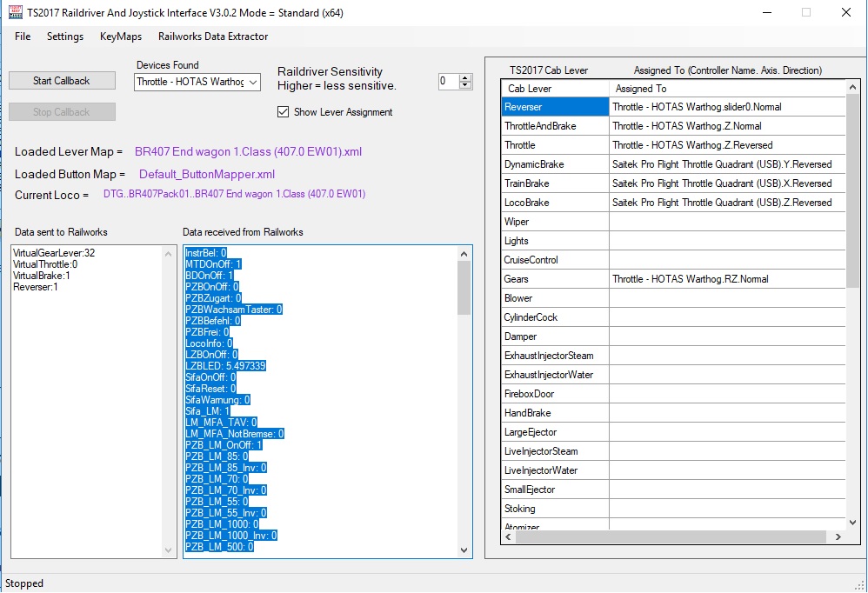Click the Stopped status bar text
Viewport: 868px width, 593px height.
tap(24, 583)
